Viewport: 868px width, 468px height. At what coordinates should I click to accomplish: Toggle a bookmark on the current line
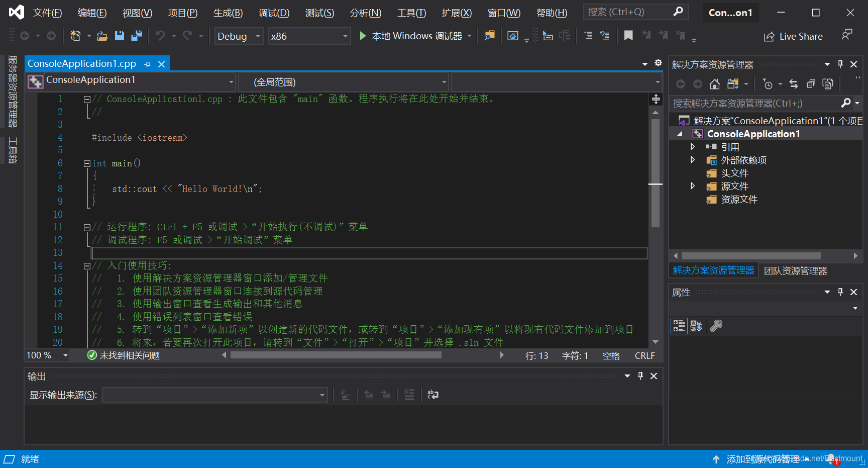click(628, 36)
